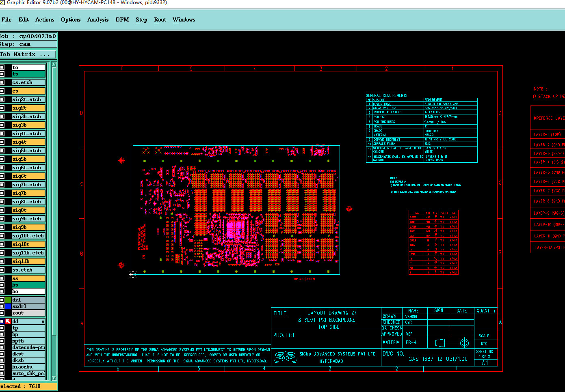Toggle the checkbox for layer ts

[2, 74]
